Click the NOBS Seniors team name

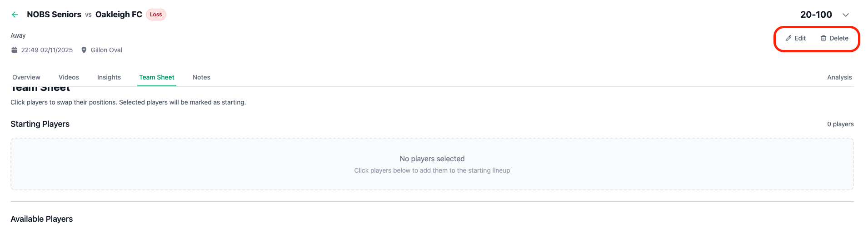point(54,15)
